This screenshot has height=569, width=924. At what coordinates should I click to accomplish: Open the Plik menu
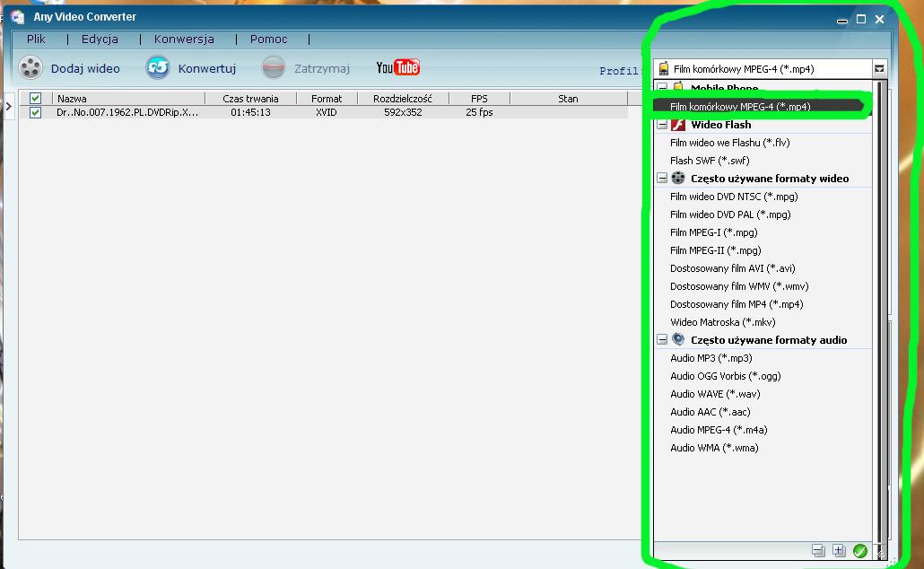[x=36, y=39]
